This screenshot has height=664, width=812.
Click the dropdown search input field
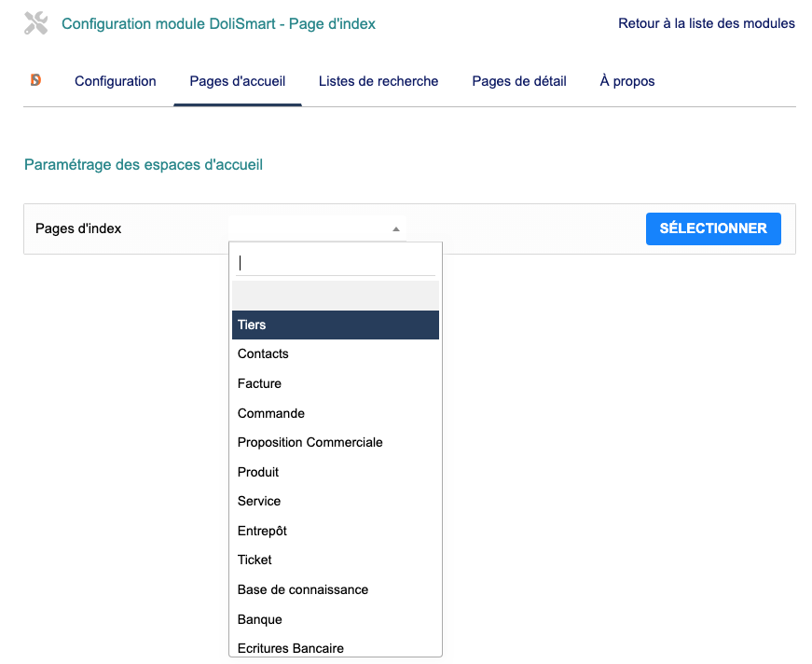(x=336, y=263)
